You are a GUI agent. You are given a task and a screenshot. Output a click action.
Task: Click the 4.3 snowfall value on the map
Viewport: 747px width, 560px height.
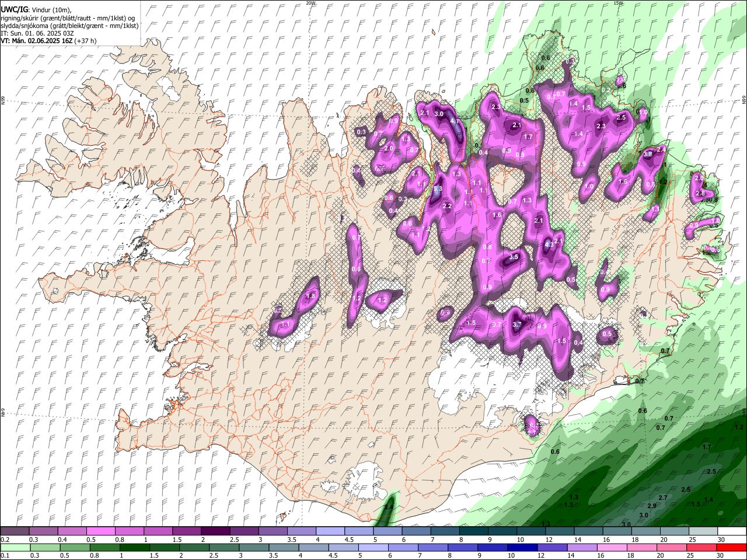pos(549,245)
